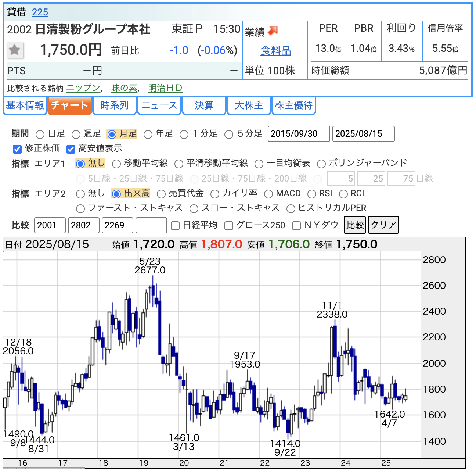Select MACD indicator radio

[268, 194]
